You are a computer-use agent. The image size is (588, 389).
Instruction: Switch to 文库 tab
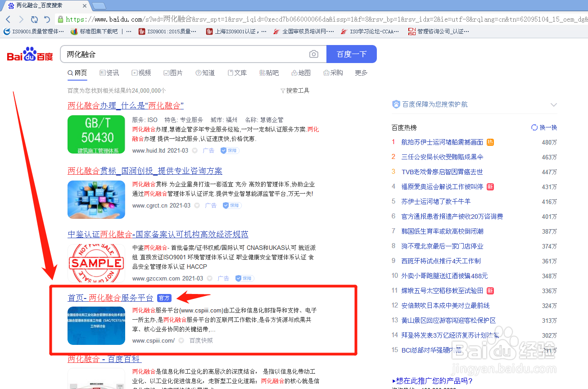237,73
